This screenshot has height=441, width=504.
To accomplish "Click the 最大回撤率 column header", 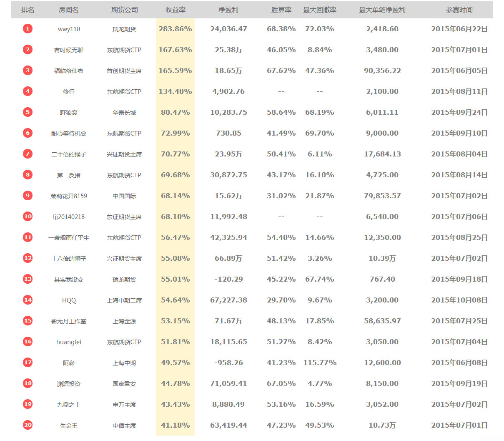I will [x=320, y=10].
